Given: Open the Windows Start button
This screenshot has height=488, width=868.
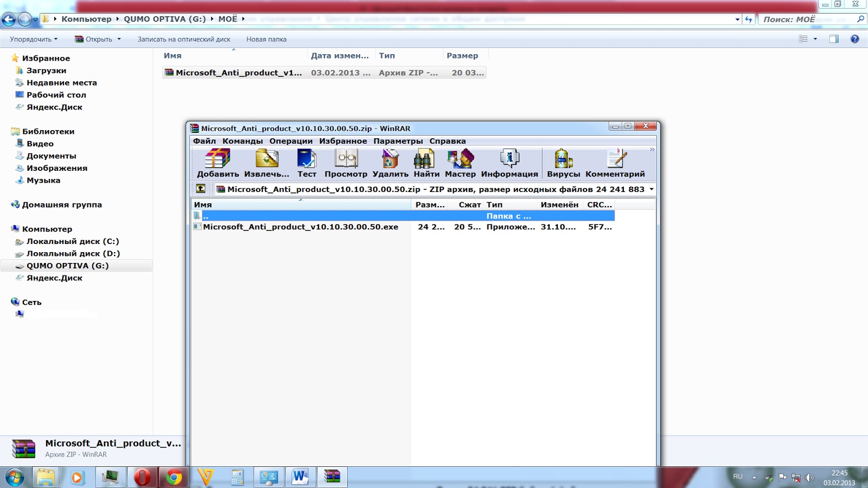Looking at the screenshot, I should coord(15,478).
